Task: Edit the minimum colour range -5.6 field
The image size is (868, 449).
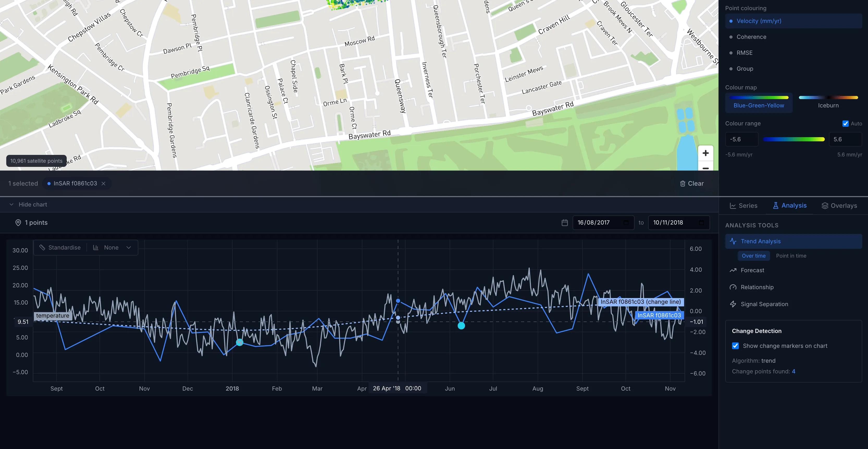Action: coord(742,139)
